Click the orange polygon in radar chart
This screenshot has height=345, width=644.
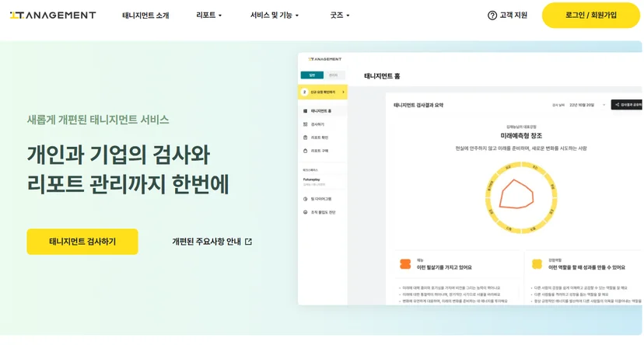pos(516,194)
